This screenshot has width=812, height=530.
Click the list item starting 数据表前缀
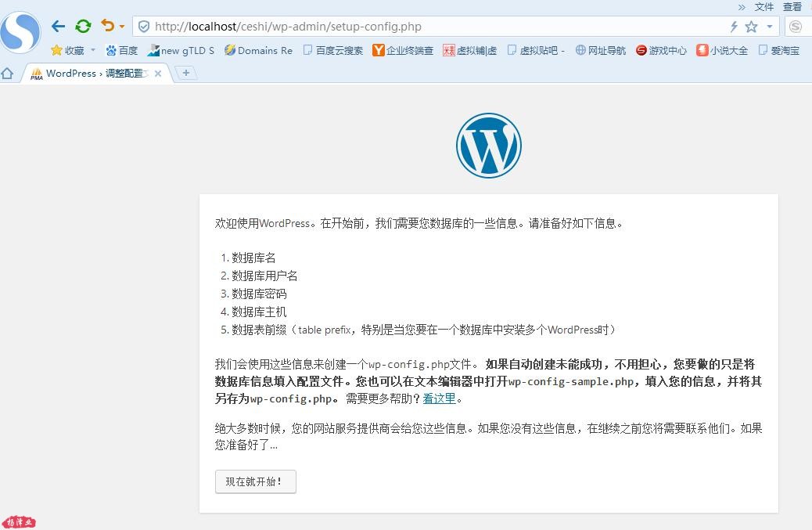[424, 330]
